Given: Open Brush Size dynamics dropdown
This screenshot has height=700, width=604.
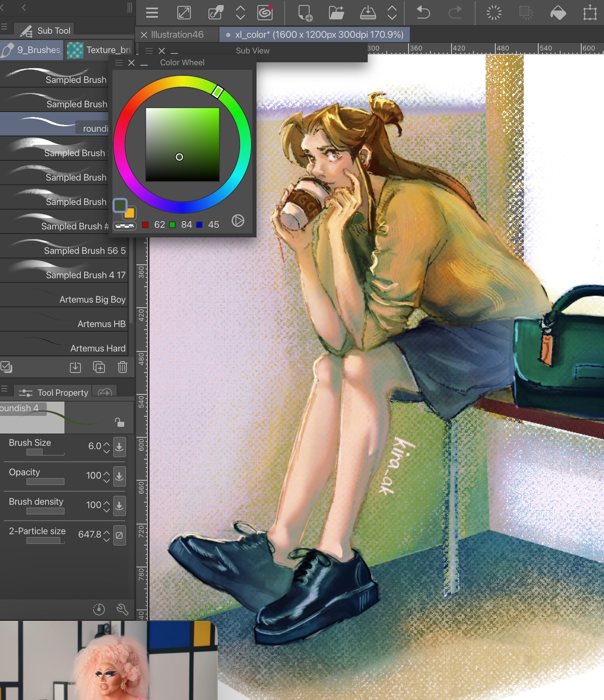Looking at the screenshot, I should point(120,447).
